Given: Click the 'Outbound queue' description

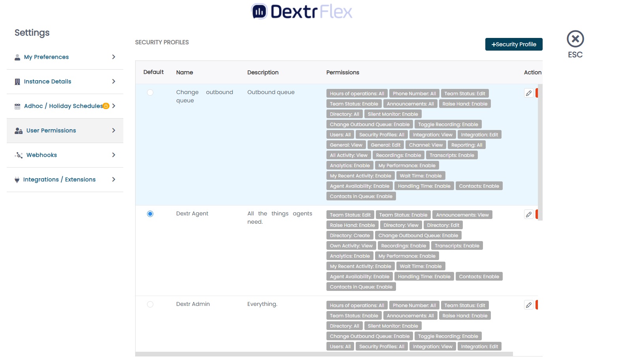Looking at the screenshot, I should [271, 92].
